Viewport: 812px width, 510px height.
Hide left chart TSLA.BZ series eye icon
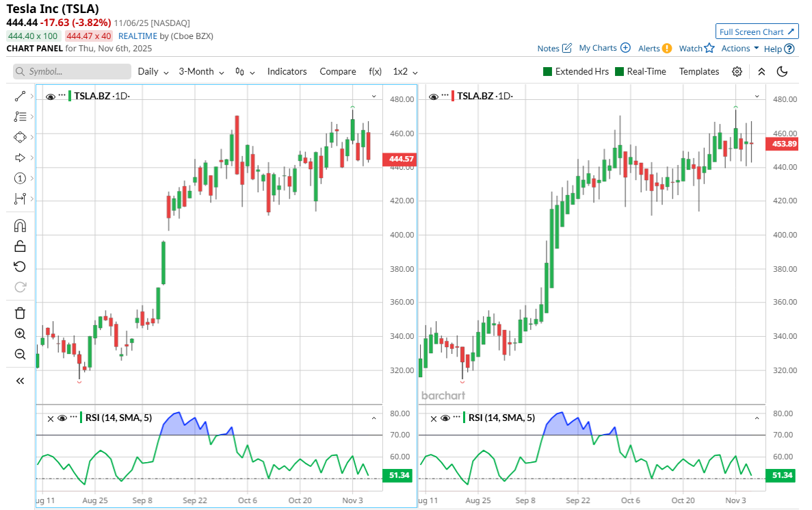tap(50, 97)
